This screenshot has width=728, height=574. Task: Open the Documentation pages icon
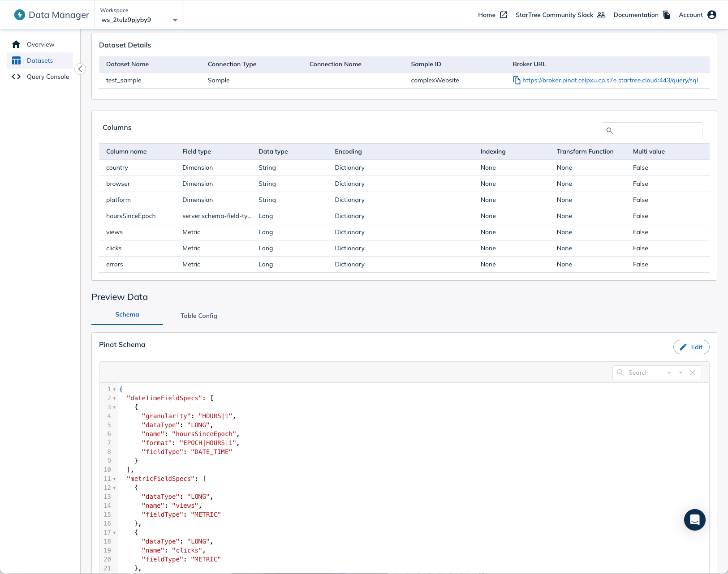[666, 15]
